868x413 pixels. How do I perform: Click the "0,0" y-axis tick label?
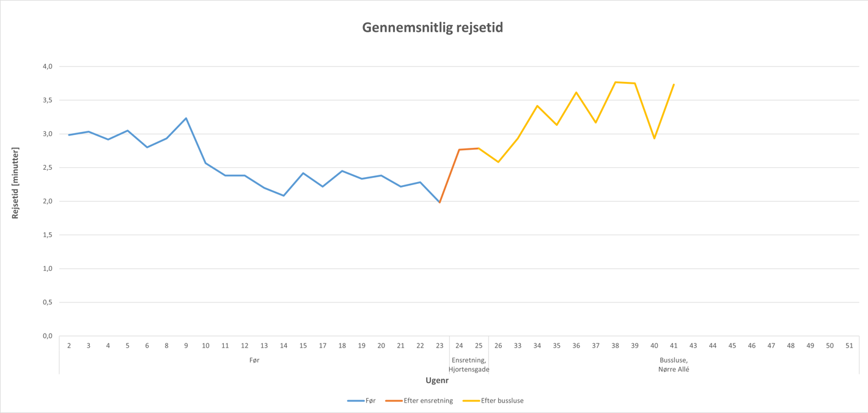click(x=47, y=336)
